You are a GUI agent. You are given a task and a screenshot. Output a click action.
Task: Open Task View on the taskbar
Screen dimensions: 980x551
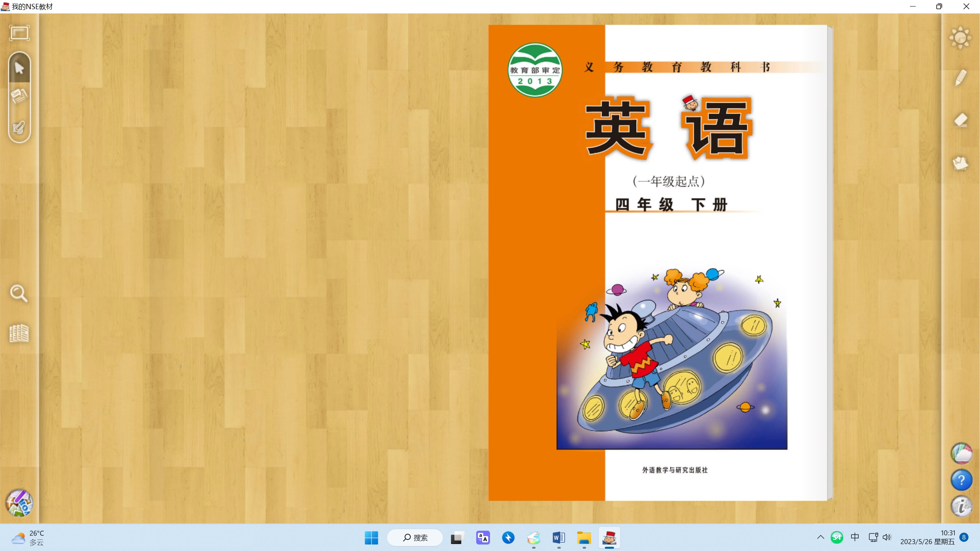pyautogui.click(x=457, y=538)
